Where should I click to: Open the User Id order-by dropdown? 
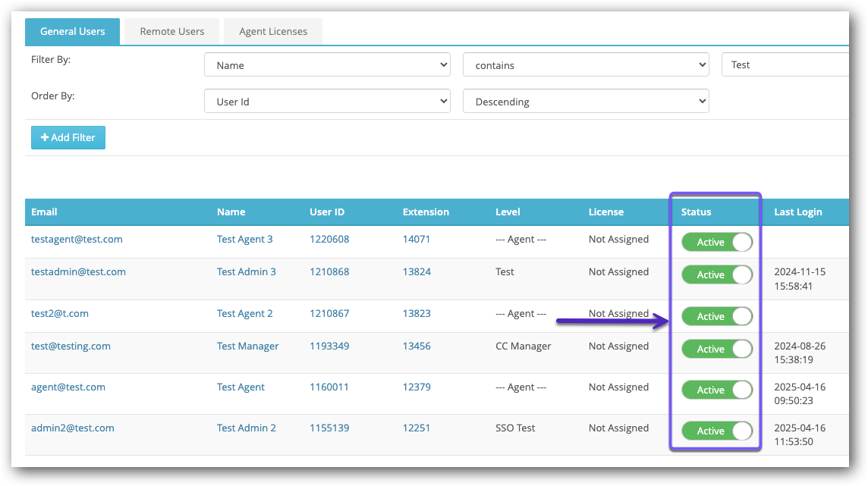327,101
